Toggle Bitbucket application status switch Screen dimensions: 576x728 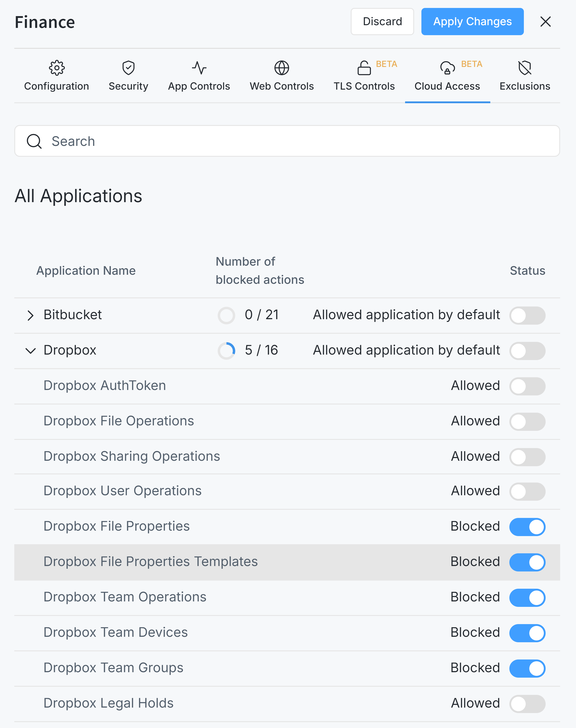pos(527,316)
